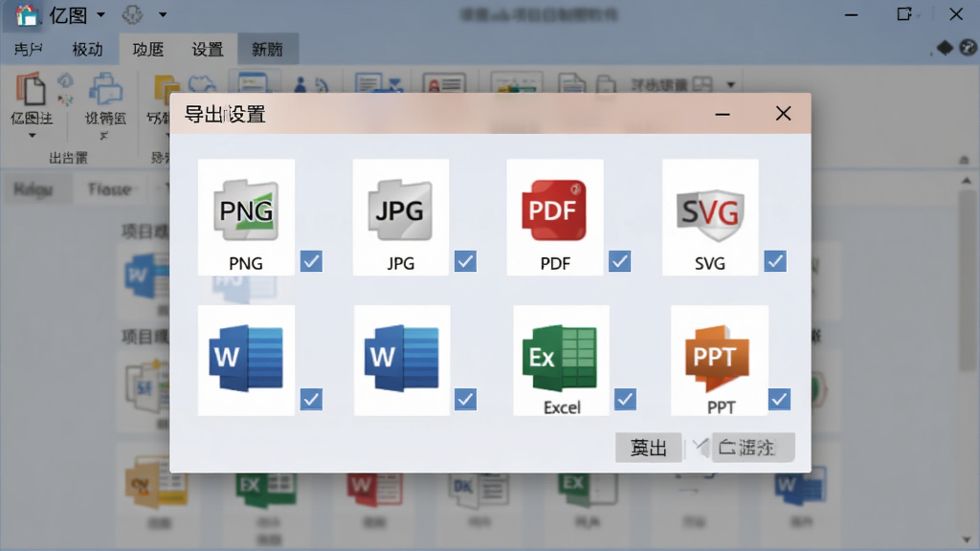Select the PPT export format tile
This screenshot has height=551, width=980.
point(720,361)
